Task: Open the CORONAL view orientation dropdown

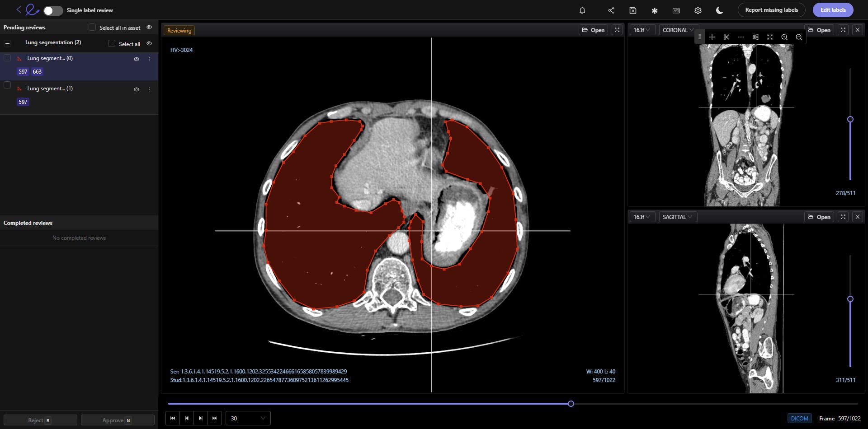Action: [678, 30]
